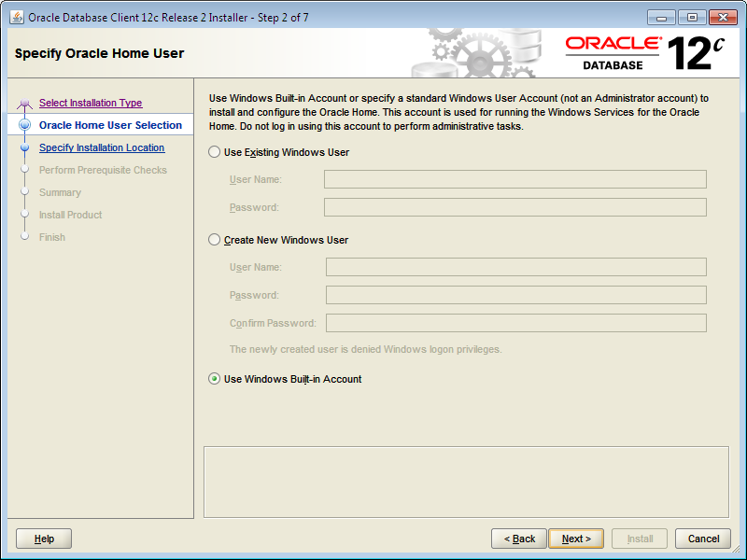The image size is (747, 560).
Task: Go to Specify Installation Location step link
Action: coord(102,147)
